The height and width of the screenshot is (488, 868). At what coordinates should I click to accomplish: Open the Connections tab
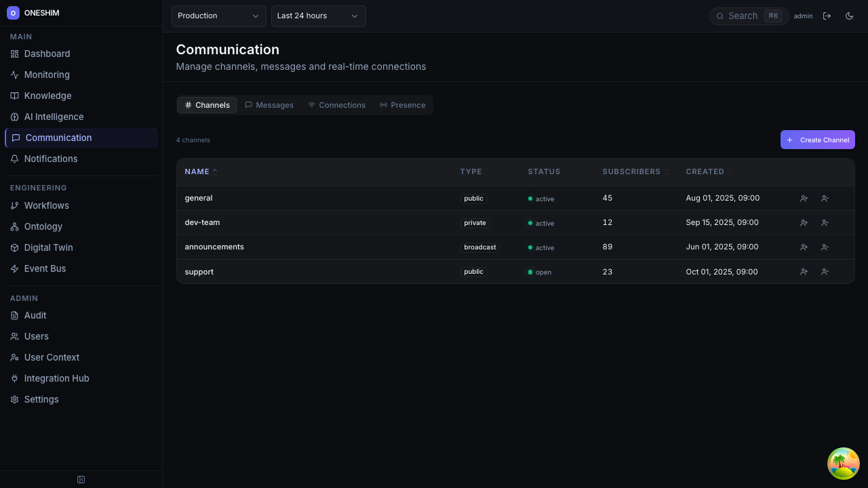336,105
